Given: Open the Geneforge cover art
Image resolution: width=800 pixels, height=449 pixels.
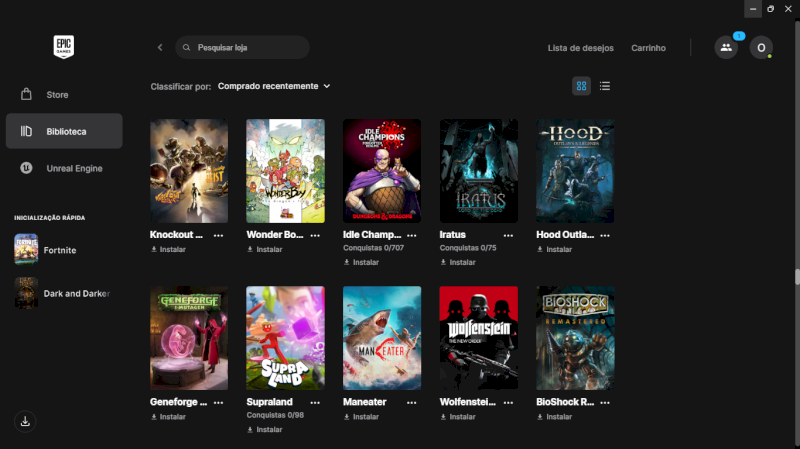Looking at the screenshot, I should [x=189, y=338].
